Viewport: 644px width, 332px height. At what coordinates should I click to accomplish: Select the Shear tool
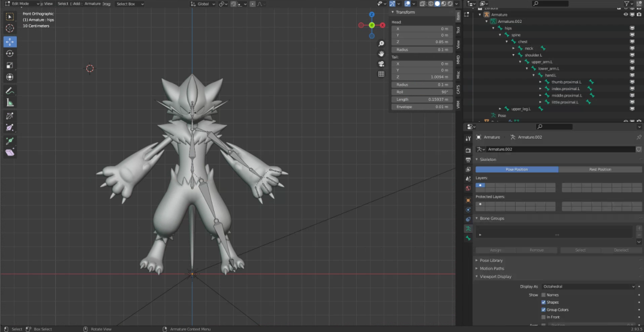(x=10, y=153)
